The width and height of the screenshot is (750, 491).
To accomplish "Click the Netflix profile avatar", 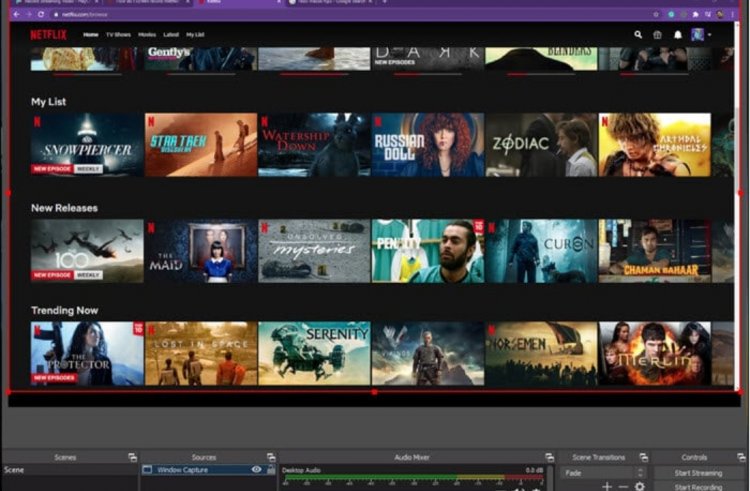I will pyautogui.click(x=697, y=34).
